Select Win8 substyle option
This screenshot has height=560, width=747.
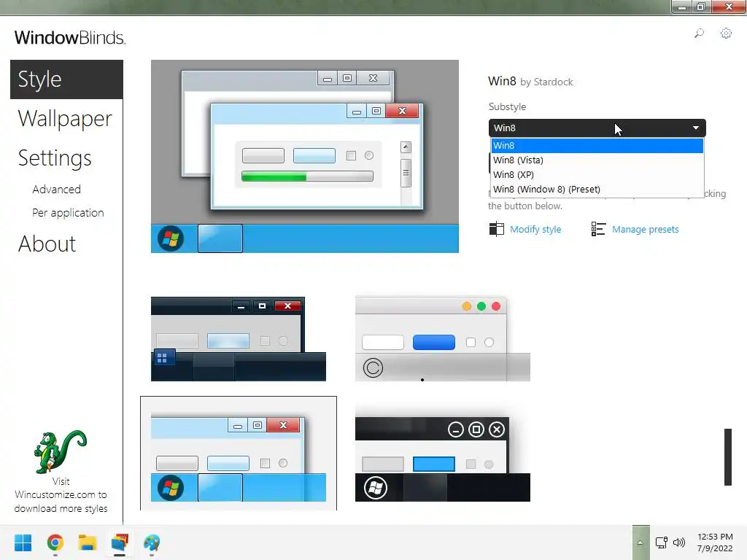coord(597,146)
